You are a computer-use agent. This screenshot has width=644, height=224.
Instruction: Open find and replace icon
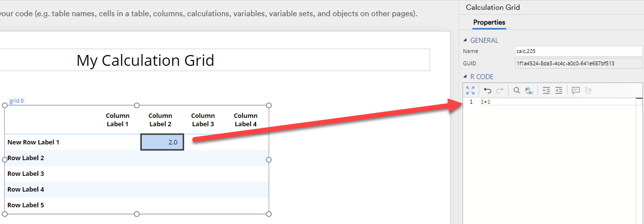click(529, 90)
